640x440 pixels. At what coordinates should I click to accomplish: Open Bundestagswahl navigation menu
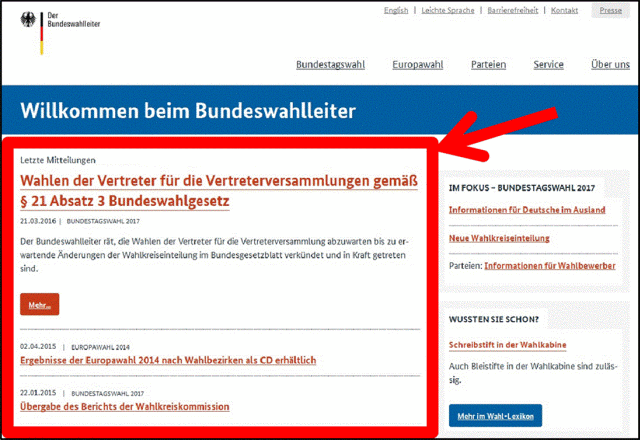click(x=330, y=65)
